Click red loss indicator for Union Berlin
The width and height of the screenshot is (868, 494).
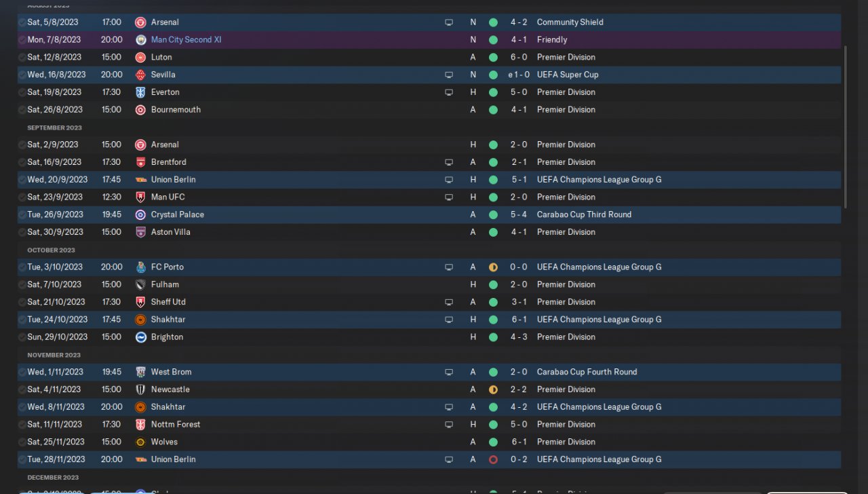click(x=493, y=459)
